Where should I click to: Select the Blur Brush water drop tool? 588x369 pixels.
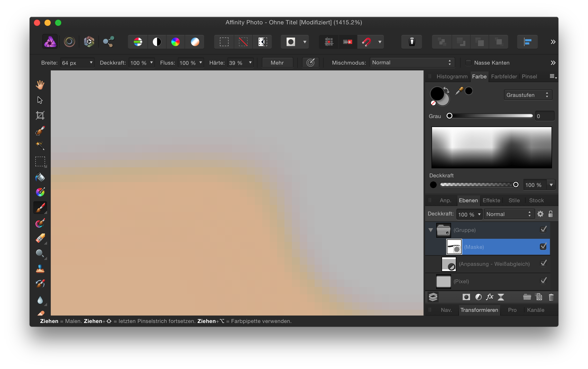pyautogui.click(x=40, y=300)
